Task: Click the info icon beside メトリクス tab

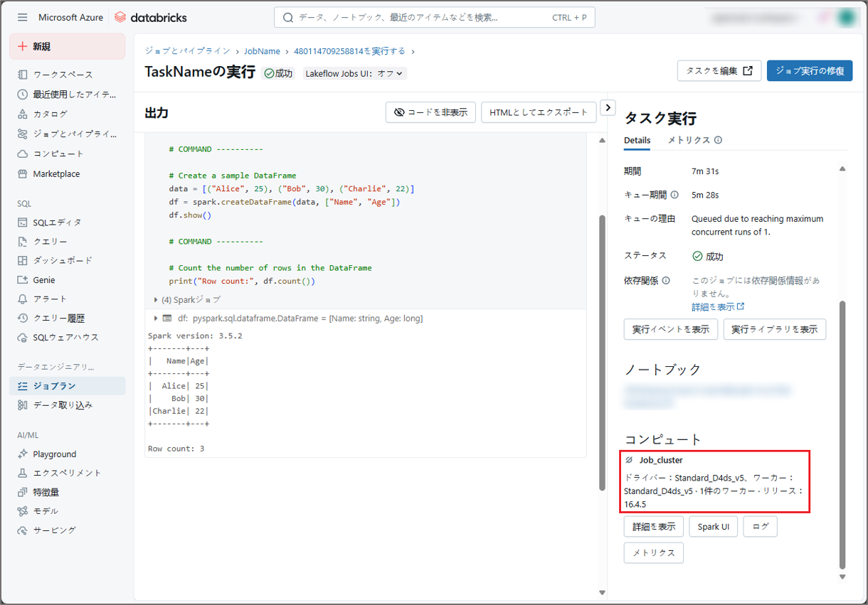Action: coord(718,140)
